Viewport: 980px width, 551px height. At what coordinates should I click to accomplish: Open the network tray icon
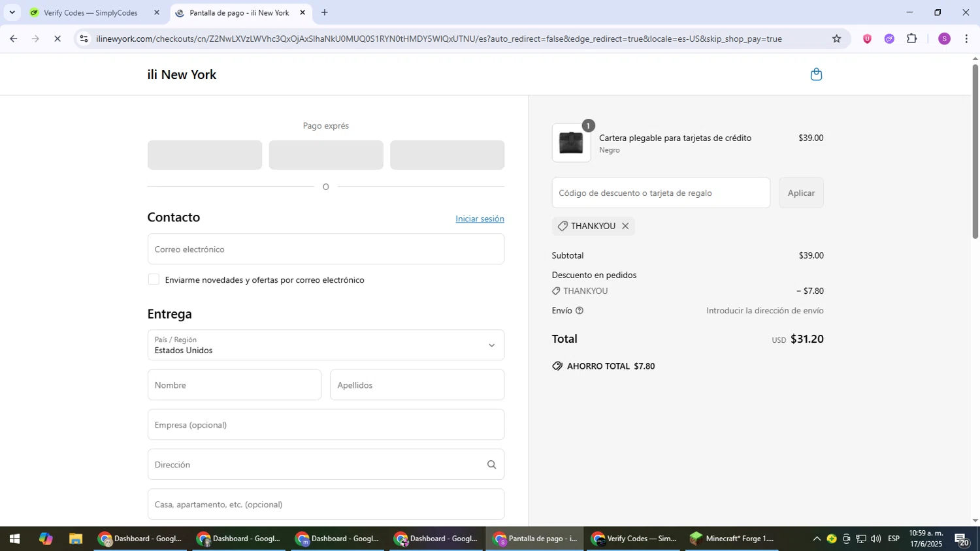(861, 539)
